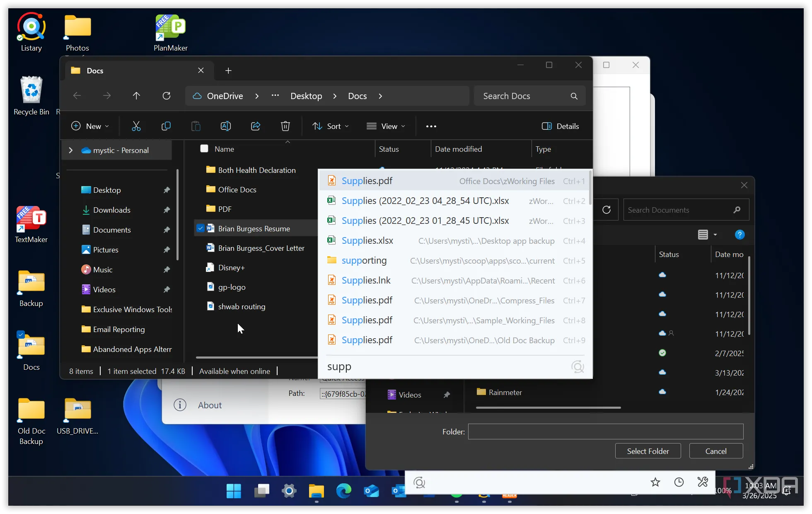Click the About item in settings window
Viewport: 812px width, 514px height.
210,405
